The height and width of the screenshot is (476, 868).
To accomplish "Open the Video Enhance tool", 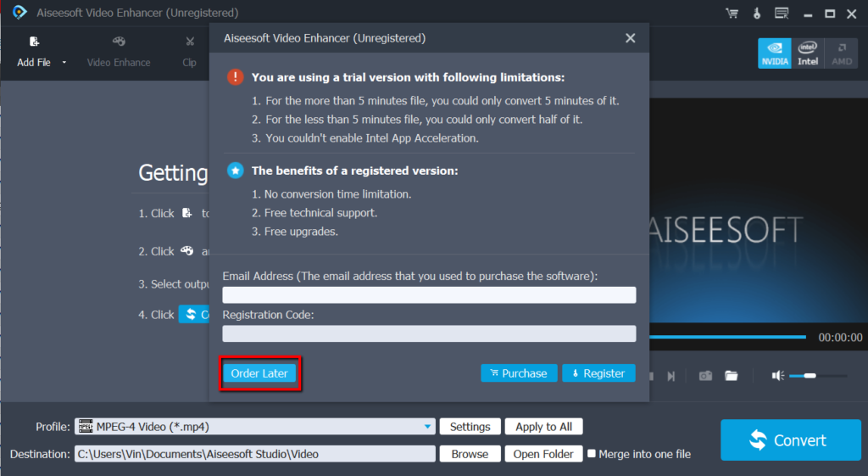I will pyautogui.click(x=119, y=52).
